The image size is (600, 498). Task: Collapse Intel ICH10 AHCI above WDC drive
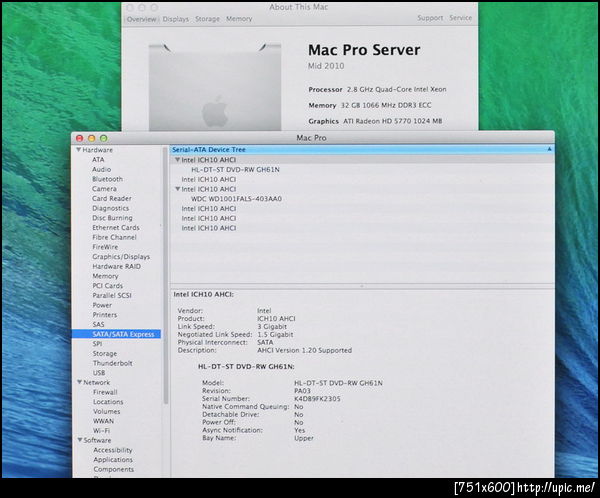pyautogui.click(x=178, y=189)
